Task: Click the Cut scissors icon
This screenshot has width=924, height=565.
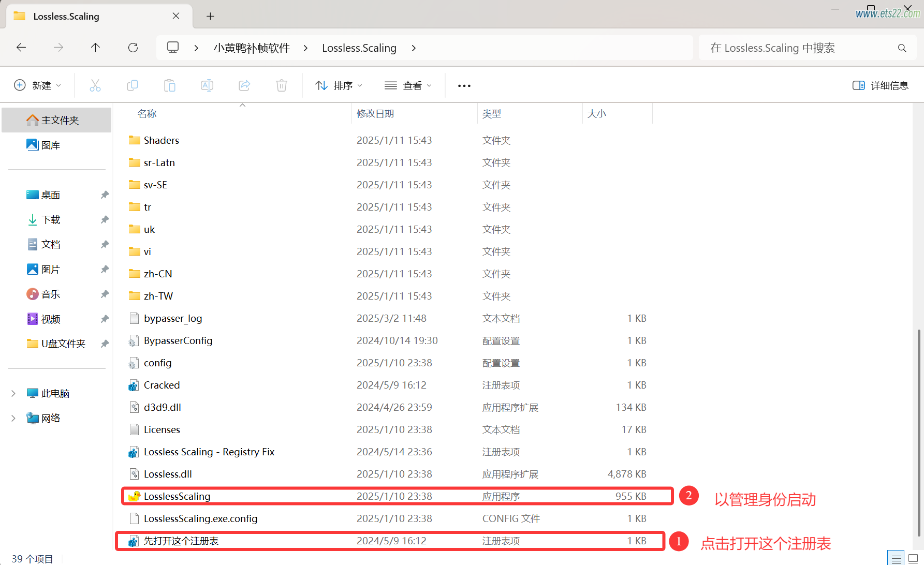Action: coord(95,85)
